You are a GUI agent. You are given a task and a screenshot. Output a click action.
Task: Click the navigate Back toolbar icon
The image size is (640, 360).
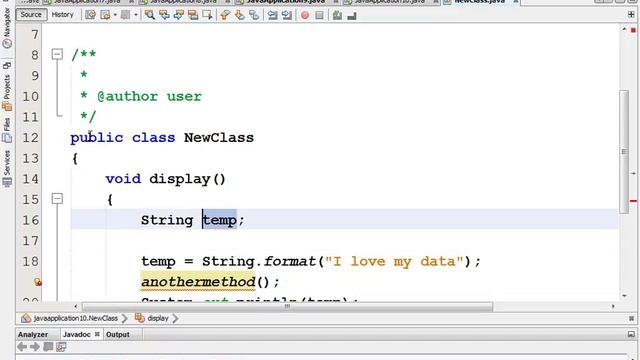point(106,16)
